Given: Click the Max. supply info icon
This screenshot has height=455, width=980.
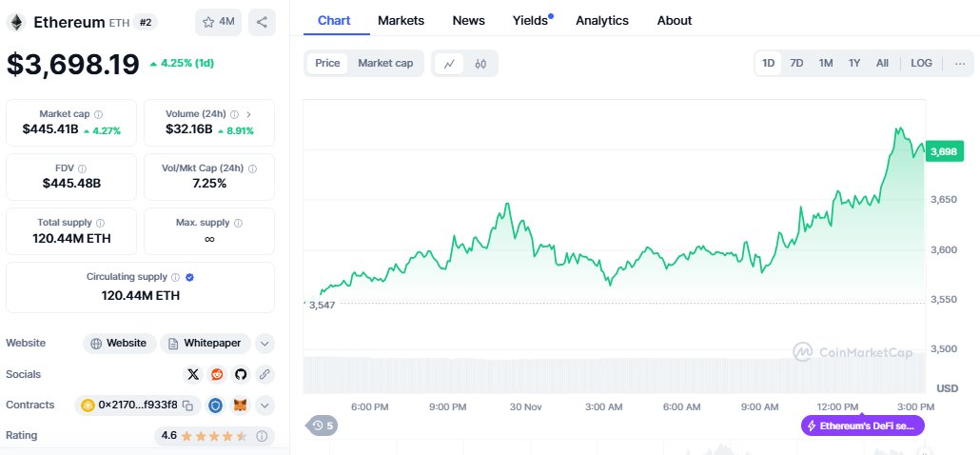Looking at the screenshot, I should [x=238, y=223].
